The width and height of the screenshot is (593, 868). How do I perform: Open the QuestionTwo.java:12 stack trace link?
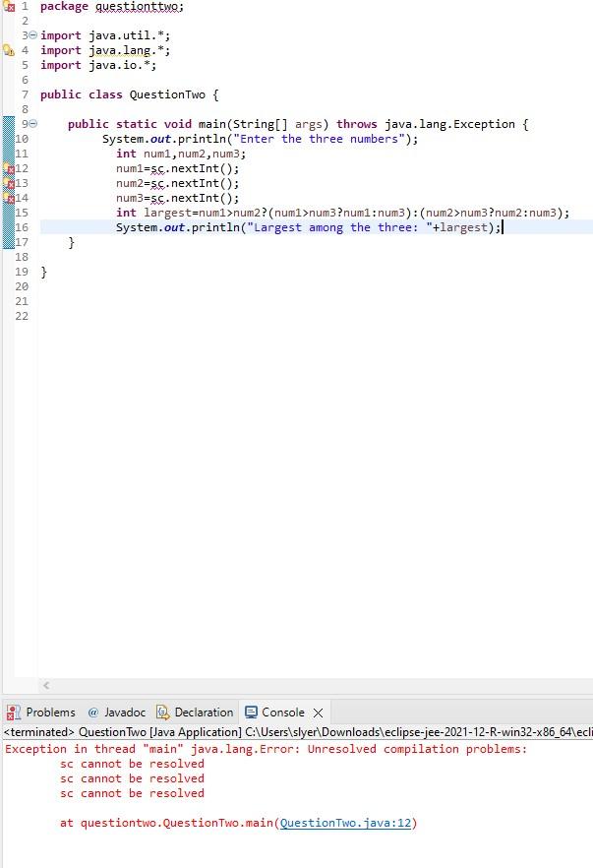pos(346,823)
